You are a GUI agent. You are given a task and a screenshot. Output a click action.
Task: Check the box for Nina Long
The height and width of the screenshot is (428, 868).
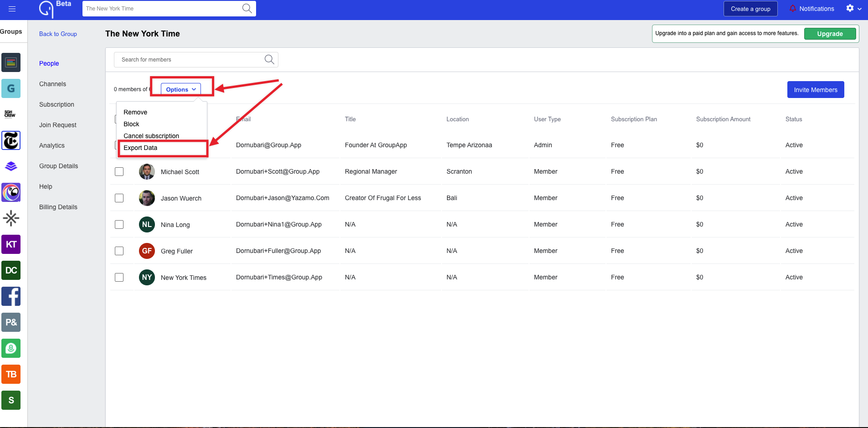click(119, 224)
